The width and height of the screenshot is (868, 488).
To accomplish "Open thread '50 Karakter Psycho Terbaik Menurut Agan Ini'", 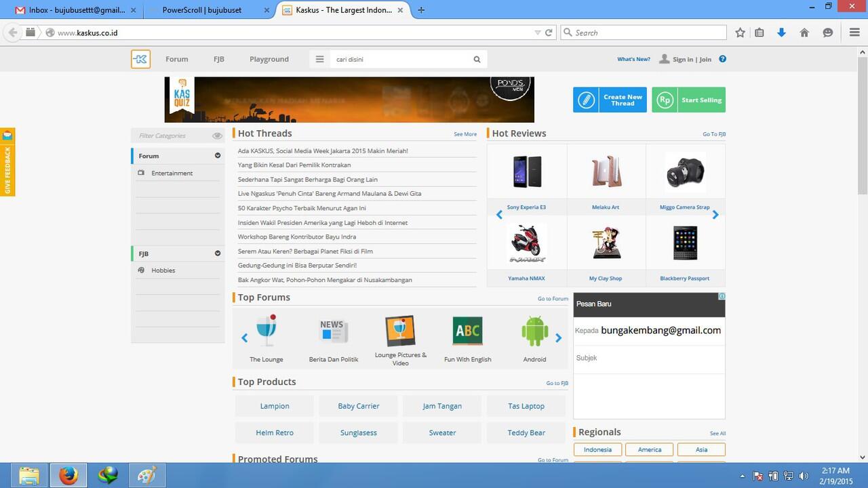I will pos(302,208).
